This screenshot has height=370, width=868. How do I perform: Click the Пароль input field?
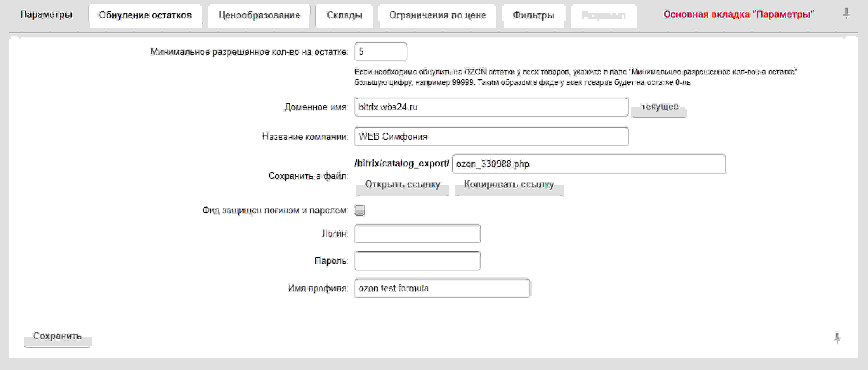[x=417, y=261]
